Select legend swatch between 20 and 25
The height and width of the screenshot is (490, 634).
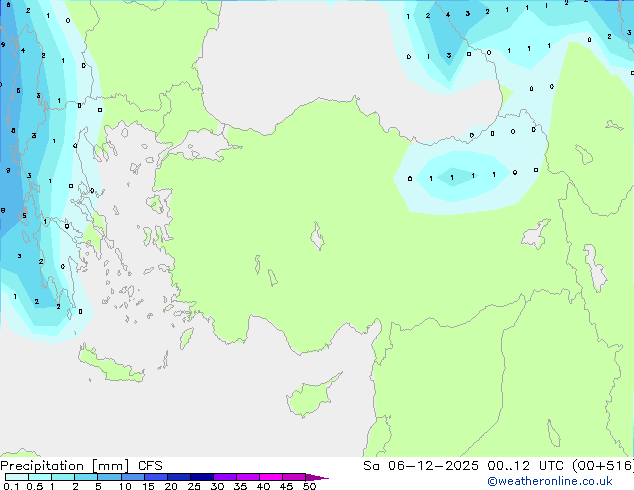point(179,477)
